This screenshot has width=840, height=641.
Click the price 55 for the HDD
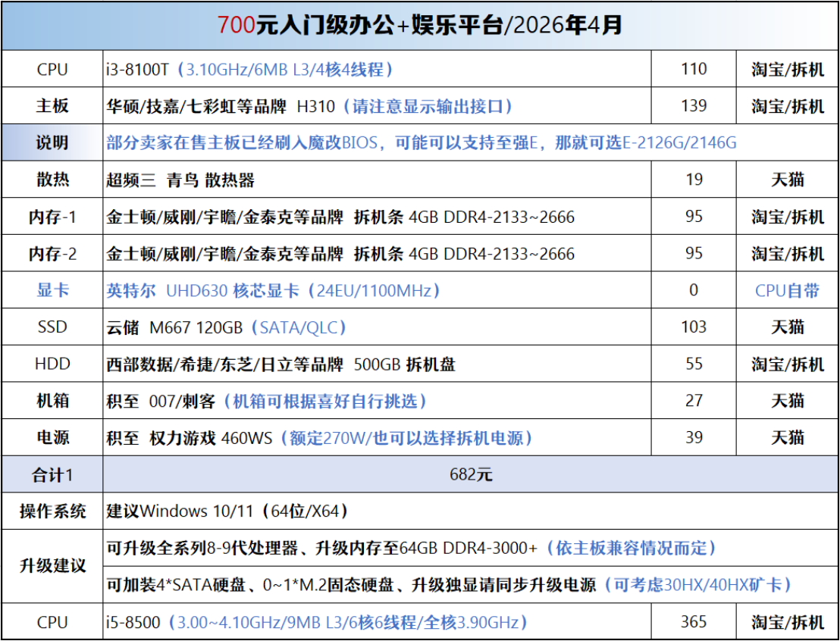[x=694, y=364]
